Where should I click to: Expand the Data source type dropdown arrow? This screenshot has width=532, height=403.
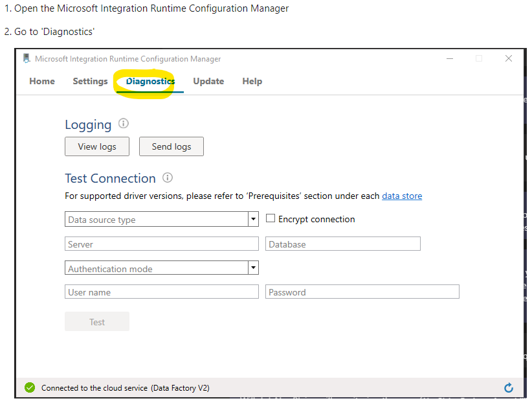pos(253,219)
